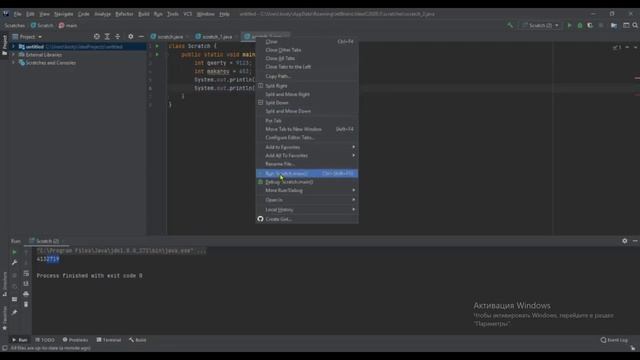Click the Search Everywhere magnifier icon
This screenshot has height=360, width=640.
tap(635, 25)
